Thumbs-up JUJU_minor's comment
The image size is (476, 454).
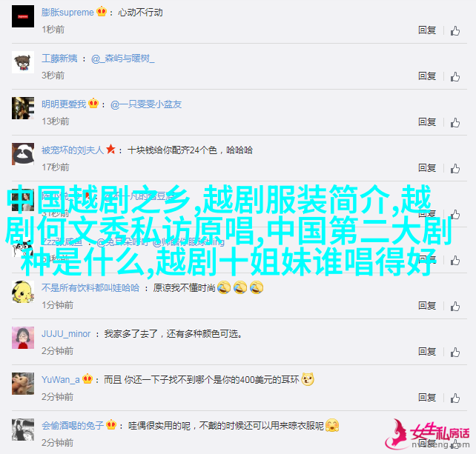[x=454, y=352]
